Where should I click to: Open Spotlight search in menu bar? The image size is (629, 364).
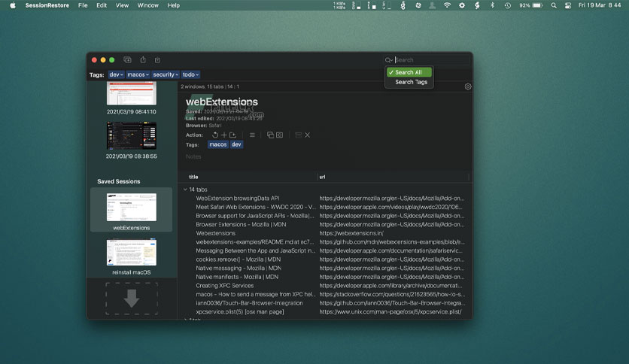[554, 5]
